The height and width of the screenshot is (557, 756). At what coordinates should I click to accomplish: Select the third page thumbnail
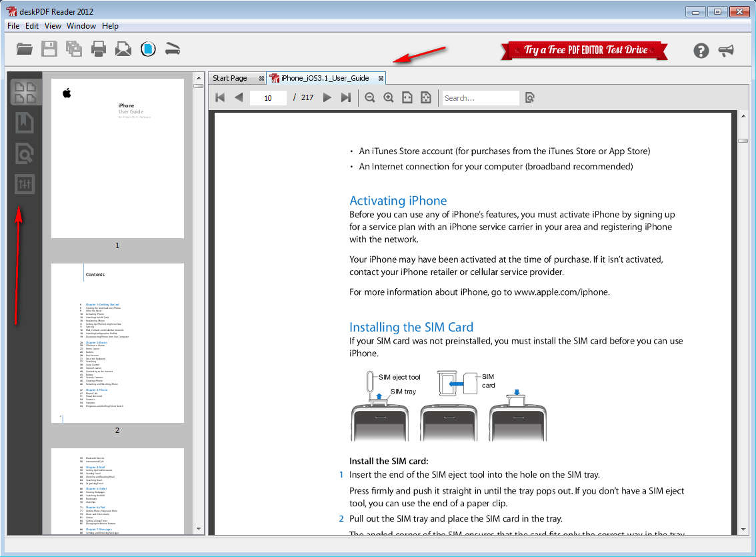click(x=117, y=491)
